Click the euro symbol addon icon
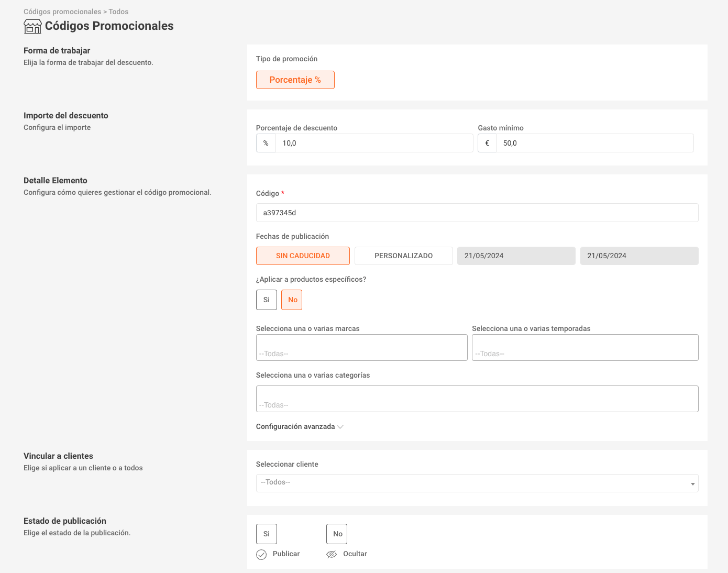Screen dimensions: 728x573 pyautogui.click(x=487, y=143)
